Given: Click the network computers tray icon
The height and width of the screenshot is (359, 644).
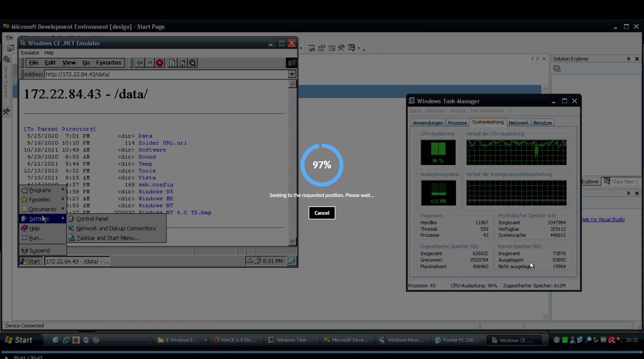Looking at the screenshot, I should [580, 340].
